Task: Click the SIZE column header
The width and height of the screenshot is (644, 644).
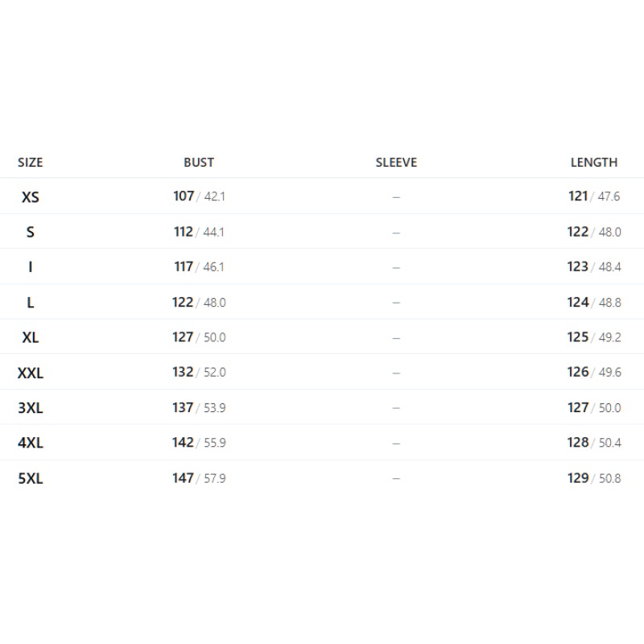Action: click(30, 163)
